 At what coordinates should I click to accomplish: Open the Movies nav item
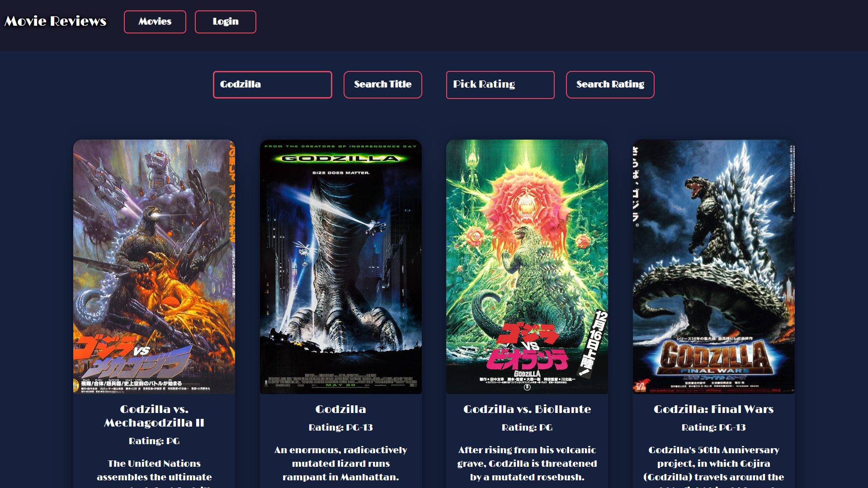(155, 22)
